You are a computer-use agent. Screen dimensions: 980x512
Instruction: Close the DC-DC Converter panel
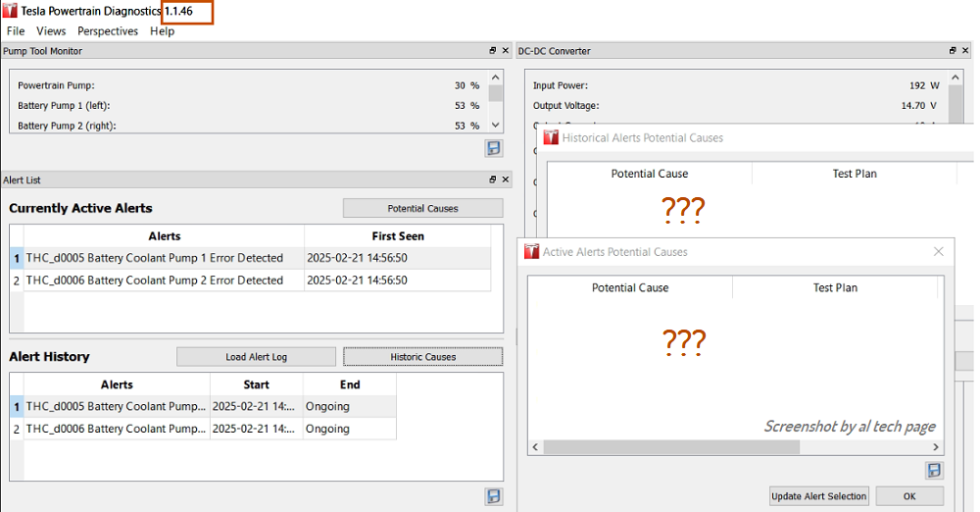pos(965,51)
